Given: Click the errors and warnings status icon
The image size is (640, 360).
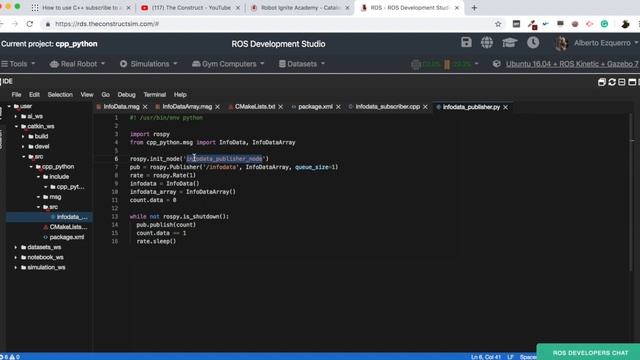Looking at the screenshot, I should 11,357.
